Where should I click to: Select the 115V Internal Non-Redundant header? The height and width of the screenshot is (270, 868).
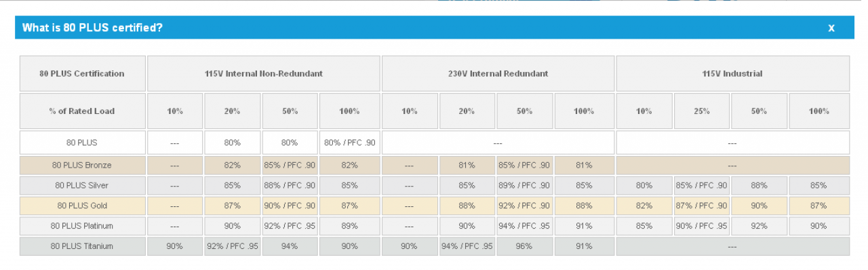coord(264,73)
